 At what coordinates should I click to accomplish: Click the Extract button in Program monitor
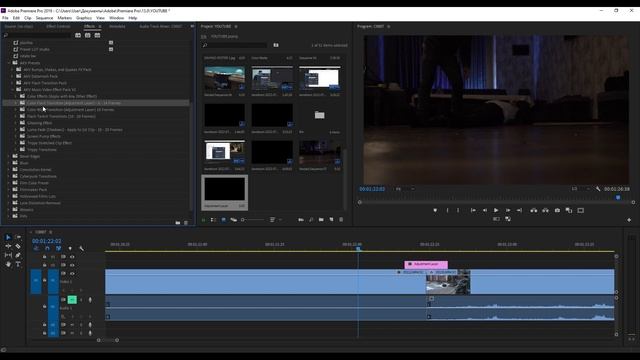(x=545, y=210)
